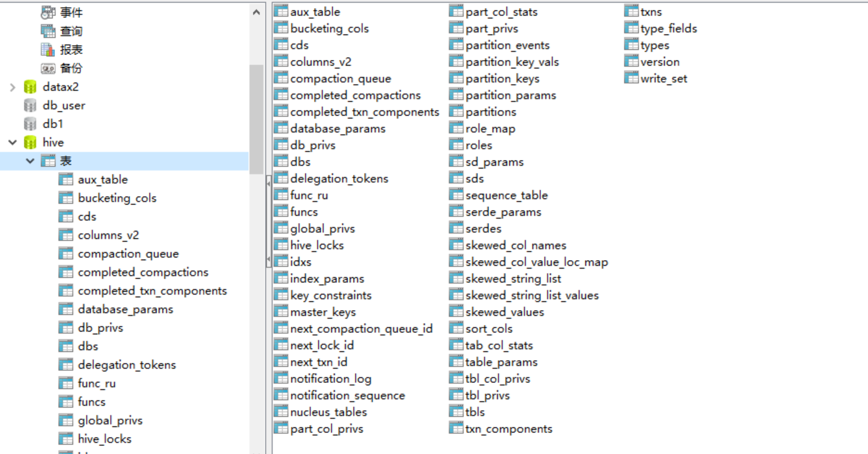Select db_privs in the tree
This screenshot has width=868, height=454.
(x=100, y=328)
